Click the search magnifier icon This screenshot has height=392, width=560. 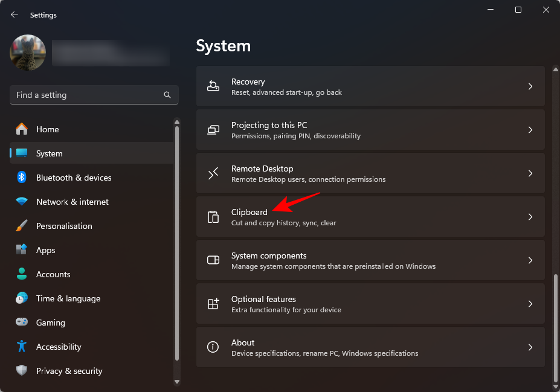click(x=167, y=95)
